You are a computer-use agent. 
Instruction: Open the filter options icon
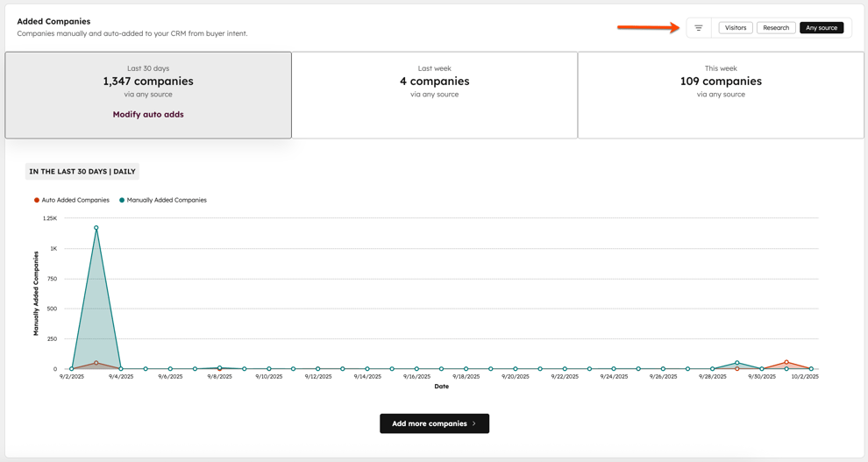pos(699,28)
